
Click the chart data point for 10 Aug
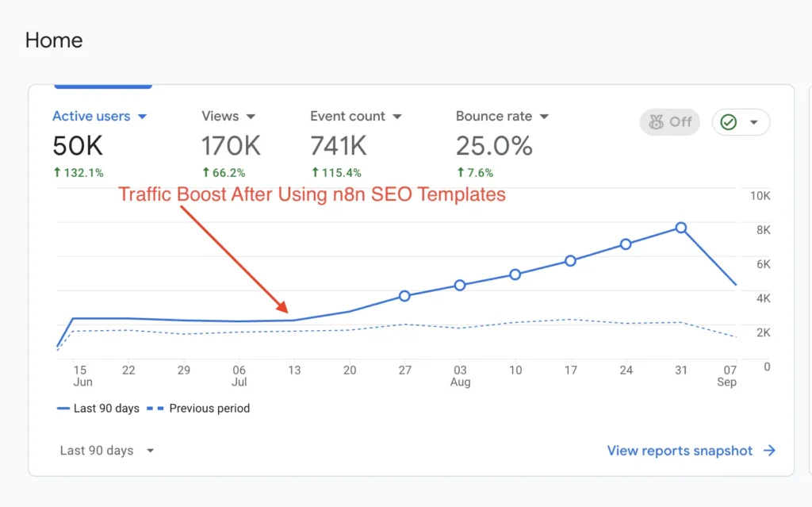[x=515, y=275]
